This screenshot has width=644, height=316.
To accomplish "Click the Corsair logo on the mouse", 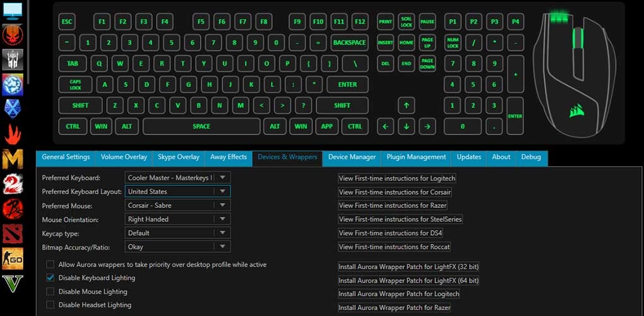I will 576,111.
